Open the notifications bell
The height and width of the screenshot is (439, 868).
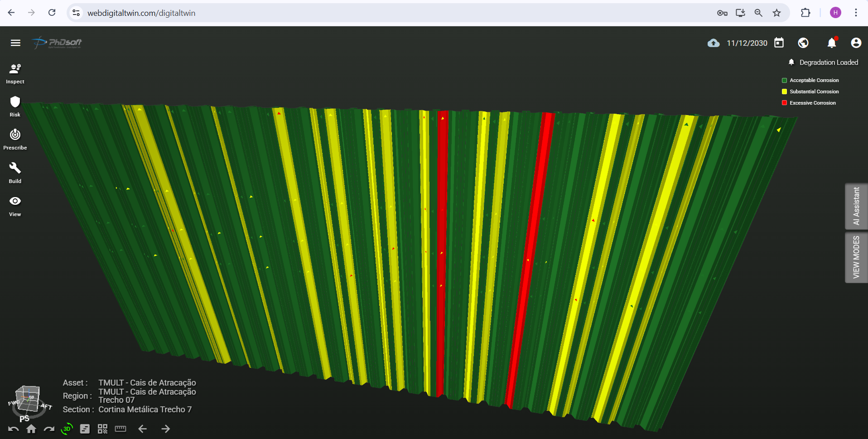(832, 43)
